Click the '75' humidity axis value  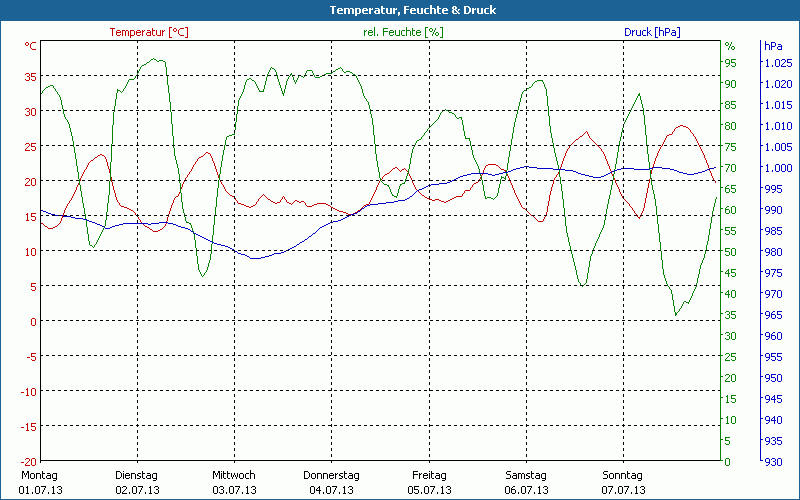point(731,147)
